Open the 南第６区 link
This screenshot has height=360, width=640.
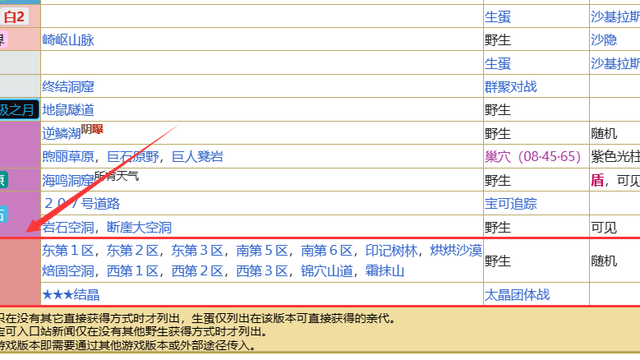(x=327, y=251)
